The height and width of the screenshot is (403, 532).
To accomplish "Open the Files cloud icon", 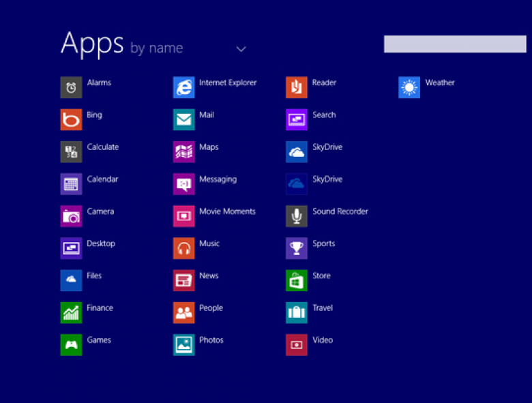I will pyautogui.click(x=71, y=280).
